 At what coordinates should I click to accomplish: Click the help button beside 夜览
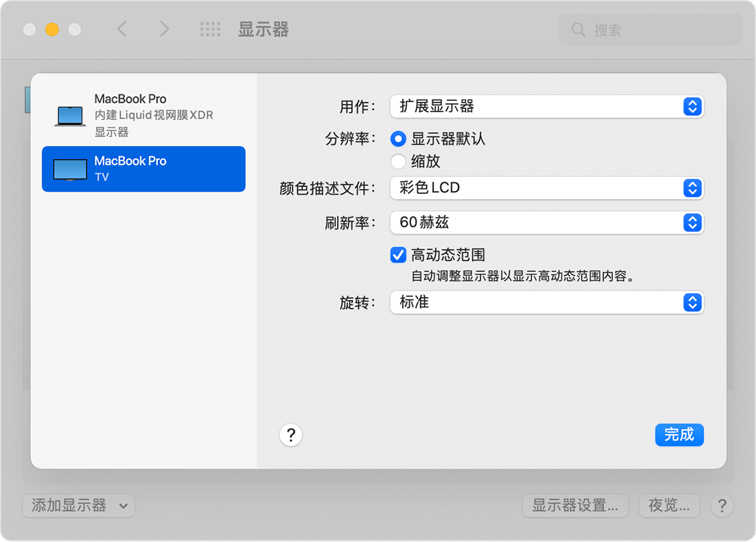(721, 505)
